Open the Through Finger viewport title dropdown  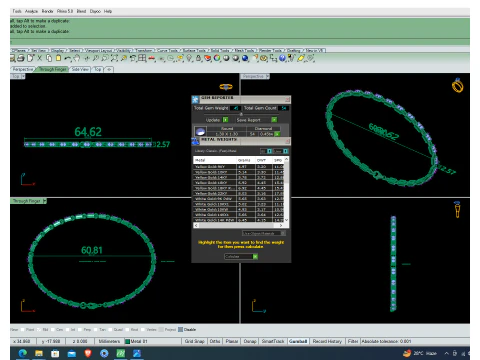tap(45, 201)
